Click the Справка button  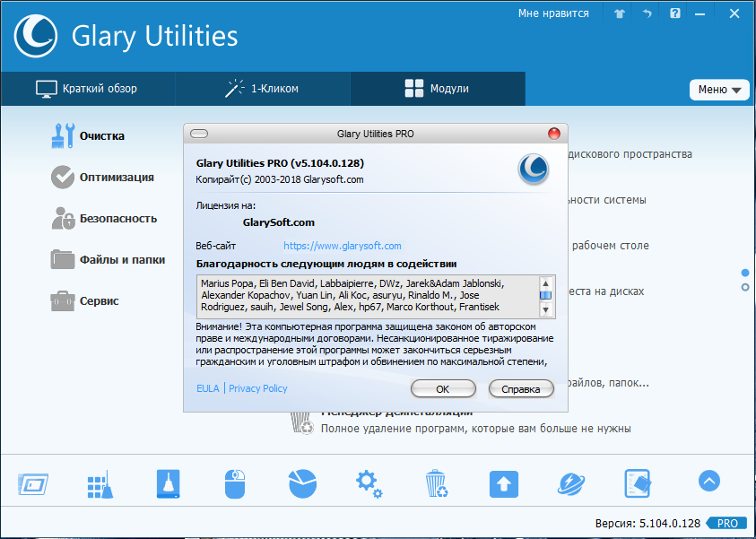click(x=521, y=389)
